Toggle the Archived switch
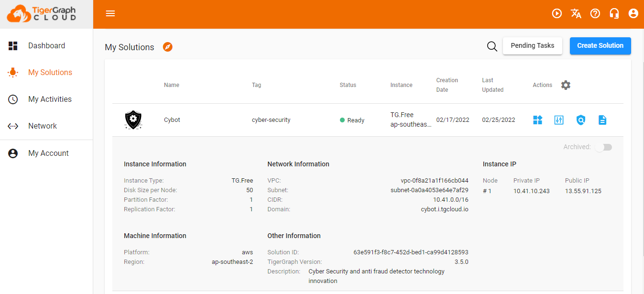This screenshot has width=644, height=294. pyautogui.click(x=603, y=147)
